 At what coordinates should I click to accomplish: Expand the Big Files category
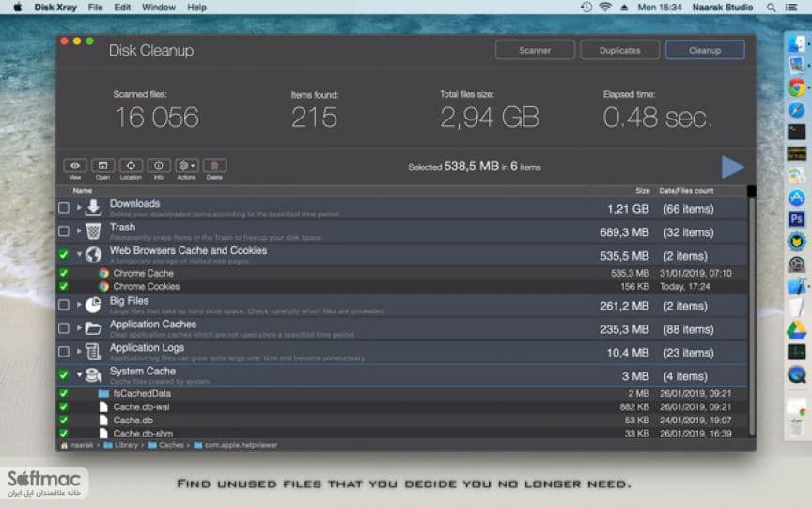pyautogui.click(x=79, y=304)
